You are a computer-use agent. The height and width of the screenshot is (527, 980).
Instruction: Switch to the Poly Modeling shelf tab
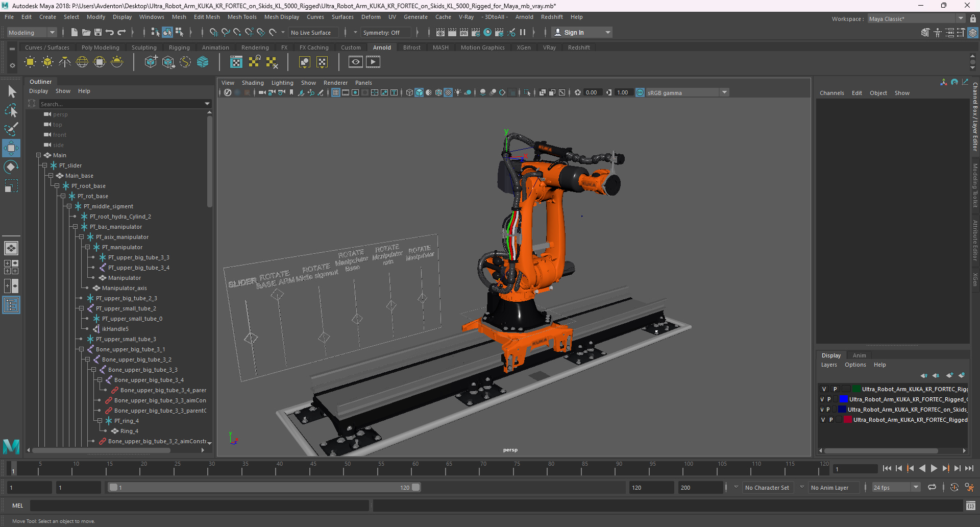pyautogui.click(x=101, y=47)
